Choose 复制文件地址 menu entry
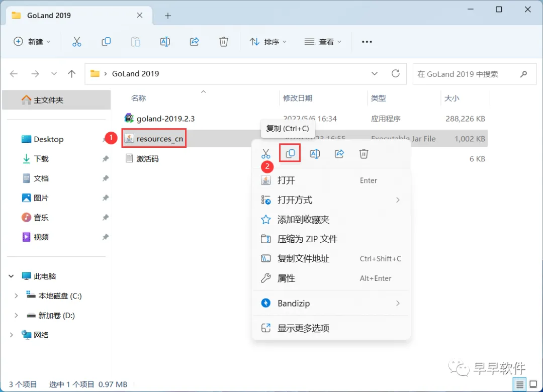Image resolution: width=543 pixels, height=392 pixels. pos(331,259)
